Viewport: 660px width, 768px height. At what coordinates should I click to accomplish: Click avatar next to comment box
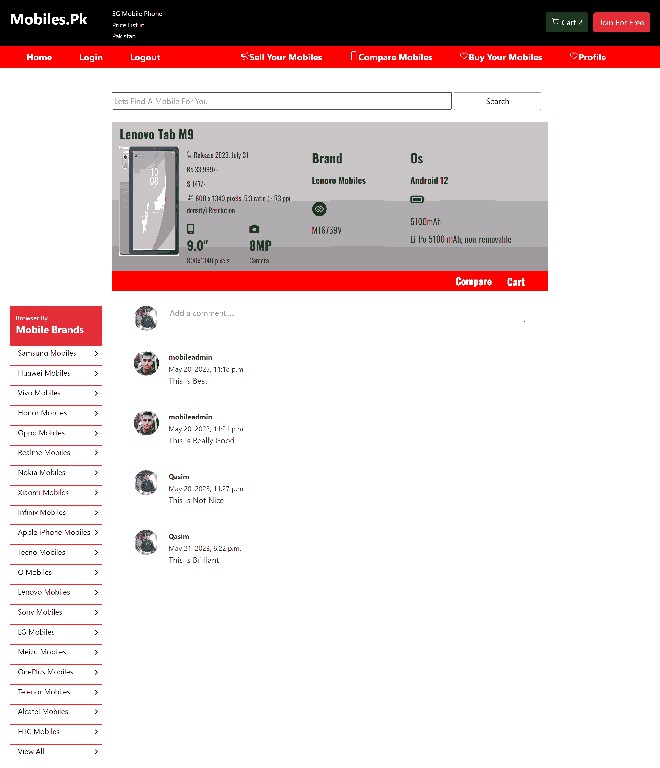146,318
